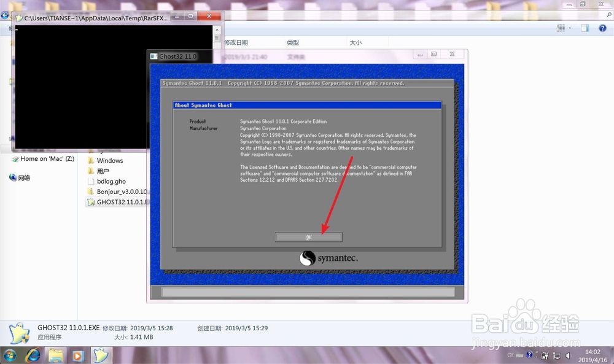Image resolution: width=614 pixels, height=364 pixels.
Task: Switch to Ghost taskbar icon
Action: pos(101,355)
